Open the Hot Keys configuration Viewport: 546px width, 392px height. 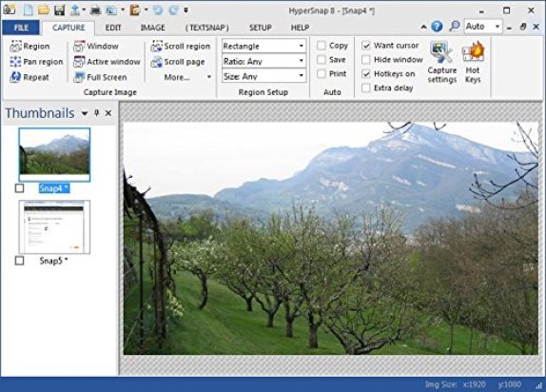tap(473, 62)
